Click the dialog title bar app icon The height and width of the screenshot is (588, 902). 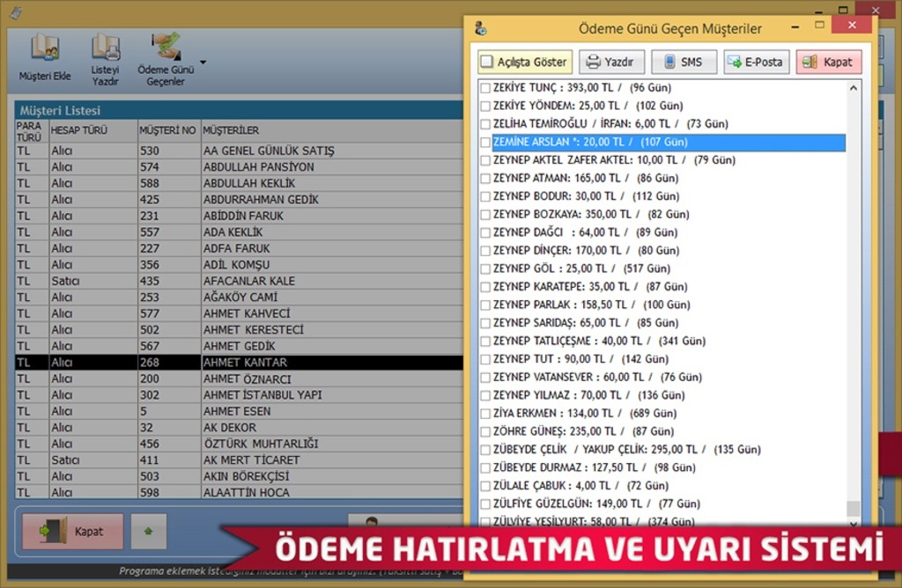480,27
